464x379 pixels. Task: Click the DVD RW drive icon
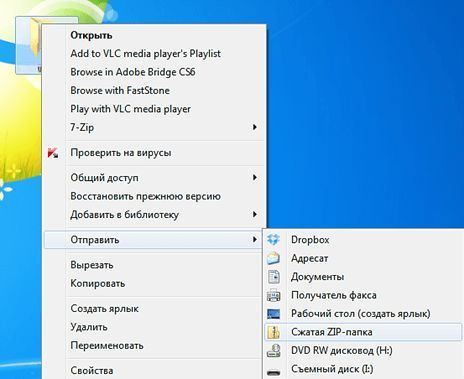[274, 351]
